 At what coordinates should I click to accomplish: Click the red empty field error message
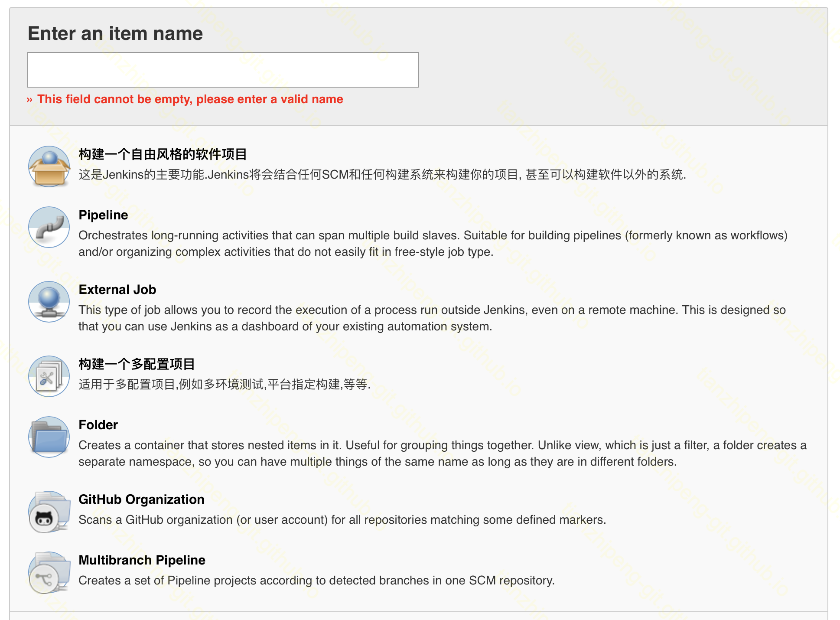tap(190, 99)
